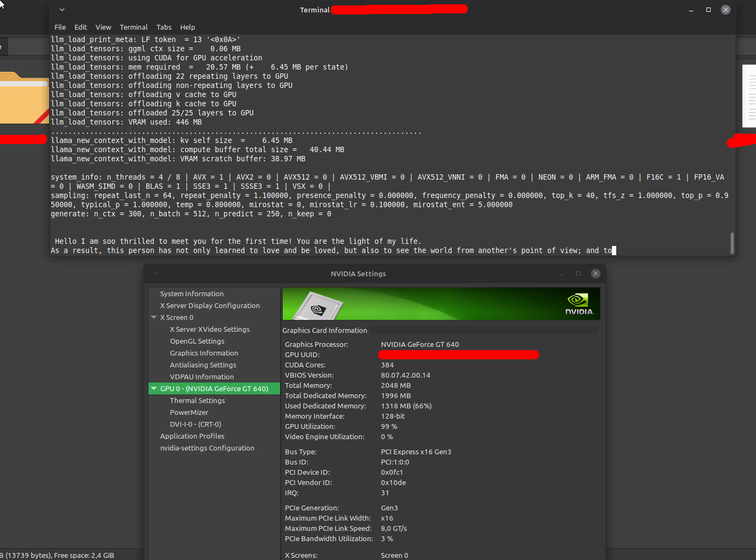This screenshot has height=560, width=756.
Task: Select X Server Display Configuration
Action: tap(210, 305)
